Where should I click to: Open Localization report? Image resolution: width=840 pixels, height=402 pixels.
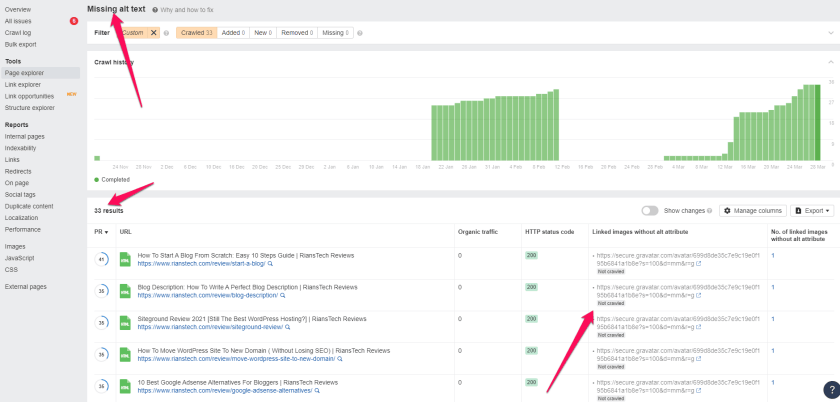tap(21, 218)
